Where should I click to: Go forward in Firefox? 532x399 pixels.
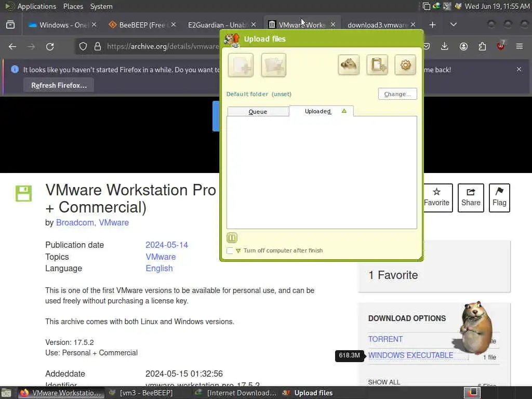(x=31, y=46)
